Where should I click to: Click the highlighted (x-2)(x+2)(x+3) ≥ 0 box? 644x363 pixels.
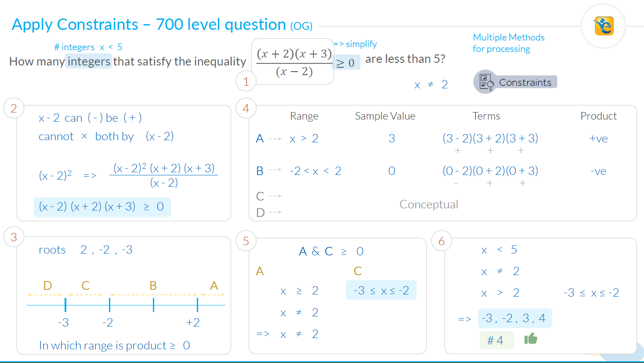(102, 207)
